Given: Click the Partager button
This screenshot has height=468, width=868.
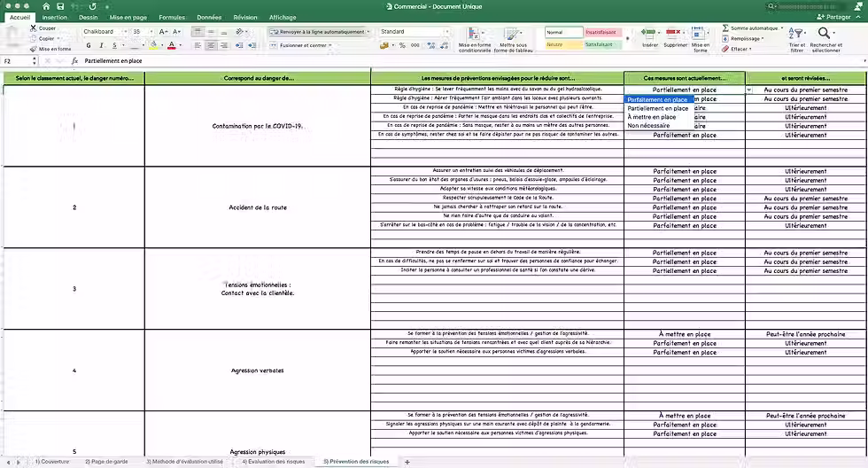Looking at the screenshot, I should point(833,17).
